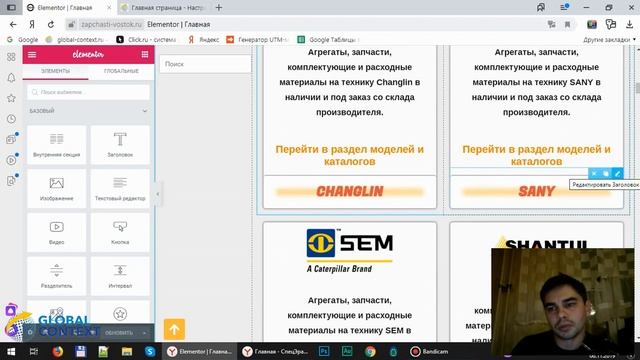Click the SANY heading

pyautogui.click(x=536, y=191)
